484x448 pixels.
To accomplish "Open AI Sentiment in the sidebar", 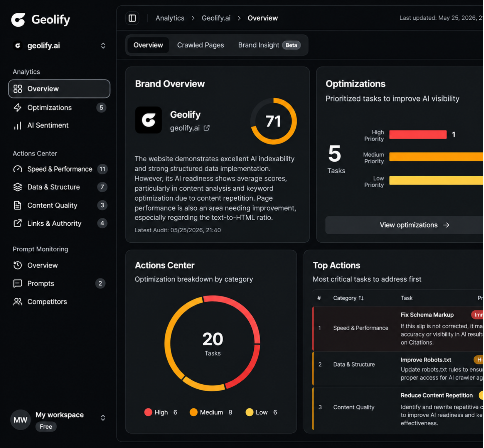I will [59, 126].
